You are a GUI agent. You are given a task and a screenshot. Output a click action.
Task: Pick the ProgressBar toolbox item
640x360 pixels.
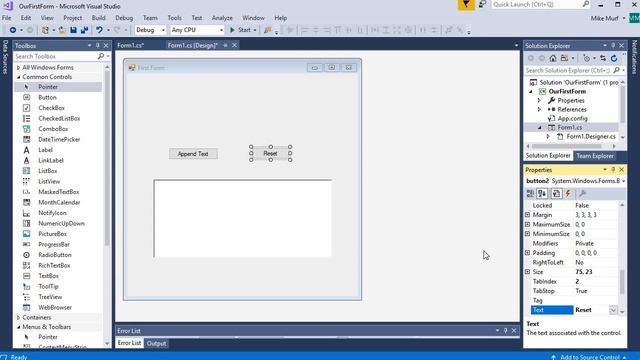pos(53,244)
